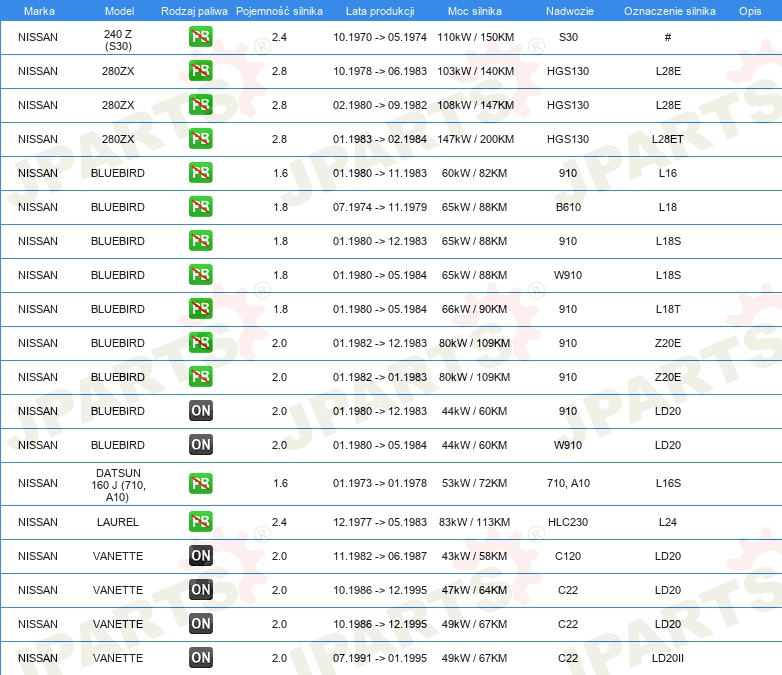Select the 'L24' engine code cell
Image resolution: width=782 pixels, height=675 pixels.
[668, 522]
